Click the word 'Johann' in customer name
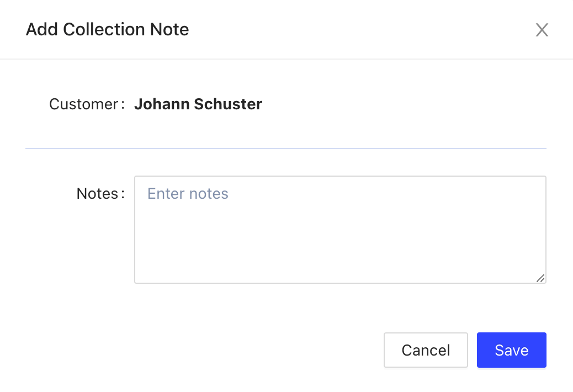 [x=162, y=104]
